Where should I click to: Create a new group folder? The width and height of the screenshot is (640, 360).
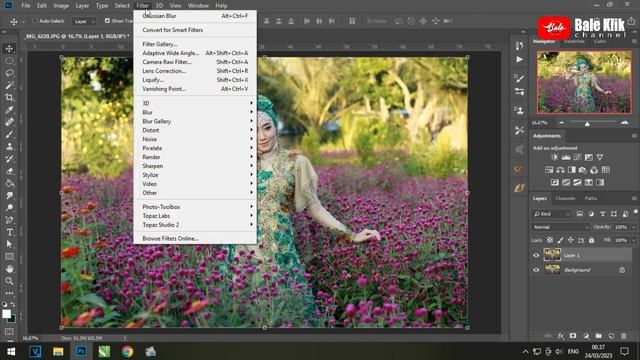click(598, 336)
